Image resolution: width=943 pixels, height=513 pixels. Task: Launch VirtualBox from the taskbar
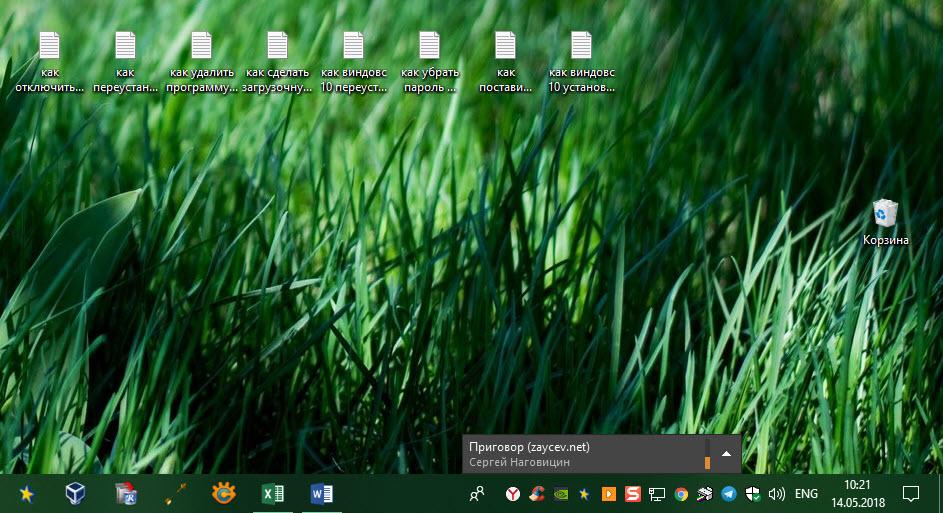click(x=76, y=493)
